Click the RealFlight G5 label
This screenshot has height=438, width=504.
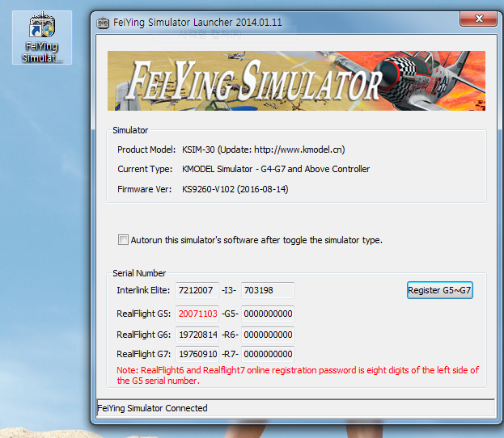pos(143,314)
